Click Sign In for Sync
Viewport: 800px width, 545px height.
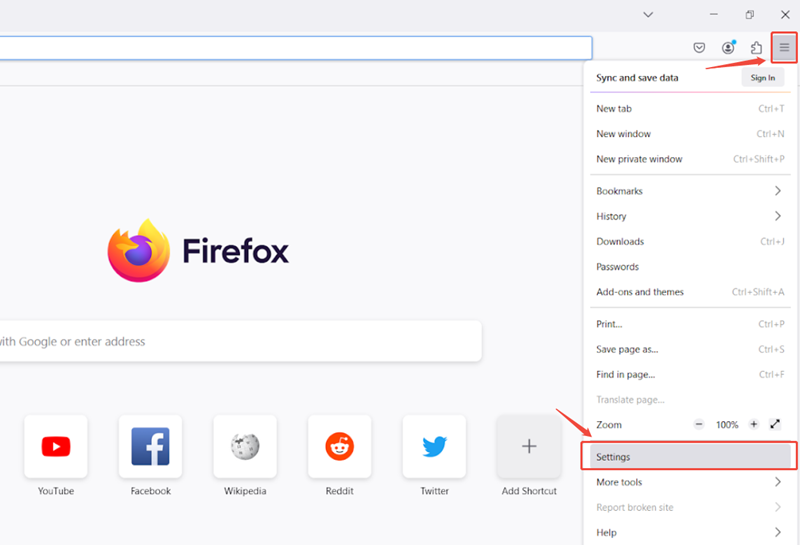(763, 78)
